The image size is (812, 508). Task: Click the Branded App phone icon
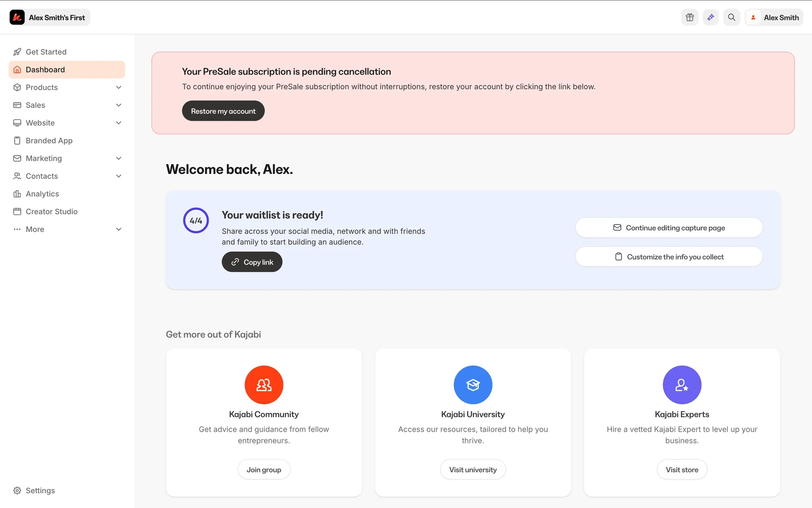(x=17, y=141)
